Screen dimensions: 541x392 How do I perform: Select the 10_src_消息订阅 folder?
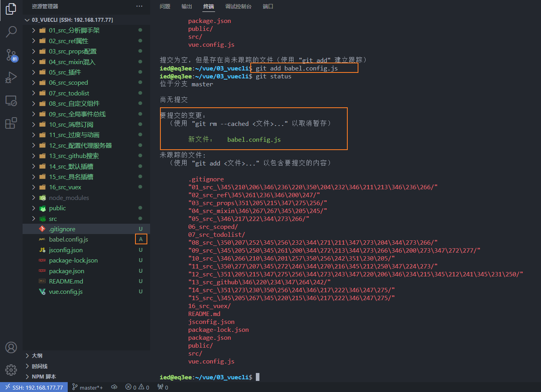[86, 124]
